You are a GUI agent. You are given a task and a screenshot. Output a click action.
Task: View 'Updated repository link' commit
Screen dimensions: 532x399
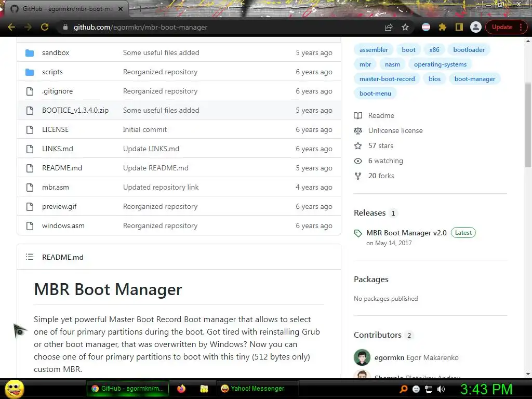point(161,187)
